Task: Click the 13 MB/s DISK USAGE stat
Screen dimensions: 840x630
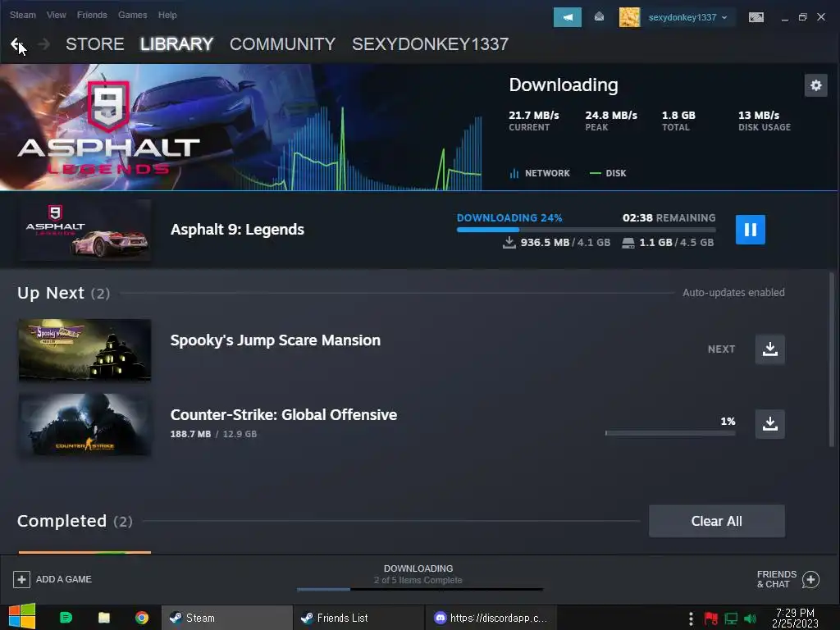Action: pos(765,121)
